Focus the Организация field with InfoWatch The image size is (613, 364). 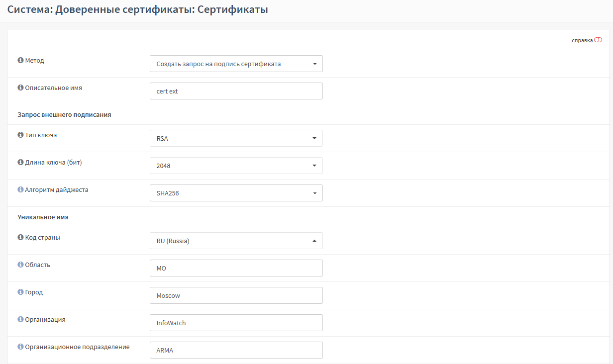[x=236, y=323]
